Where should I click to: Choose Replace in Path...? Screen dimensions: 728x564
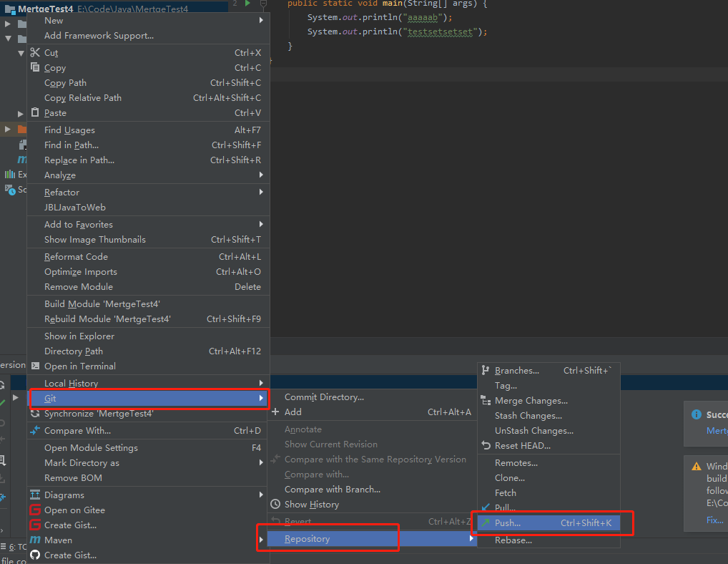(x=149, y=160)
